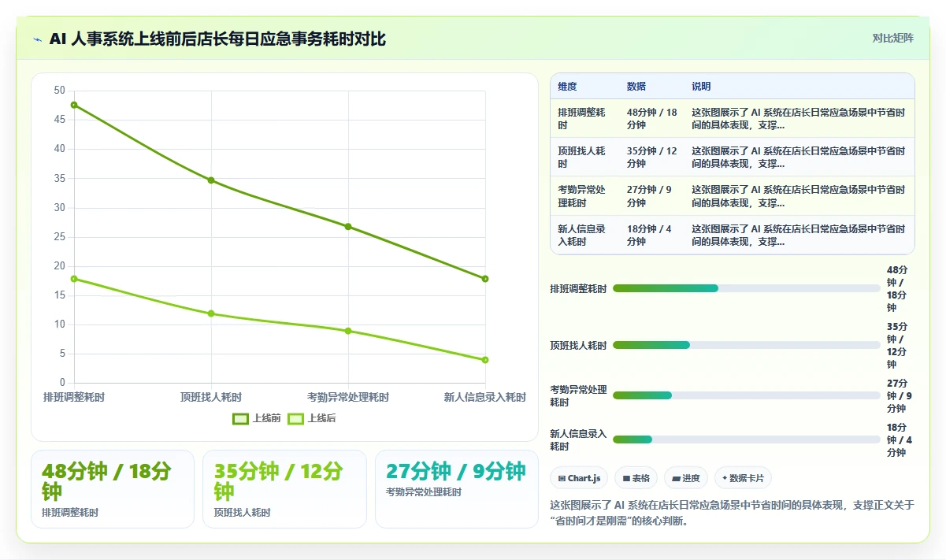Click the Chart.js tag chip
This screenshot has width=946, height=560.
[x=579, y=478]
